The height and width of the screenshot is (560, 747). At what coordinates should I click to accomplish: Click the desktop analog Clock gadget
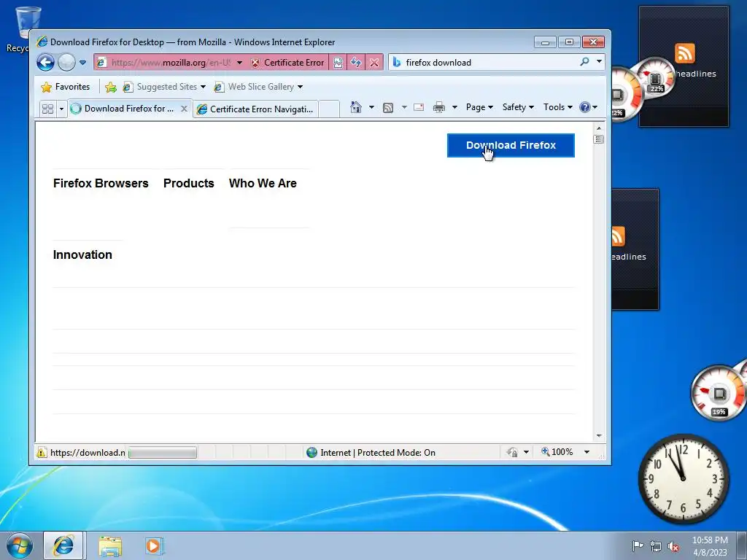683,478
